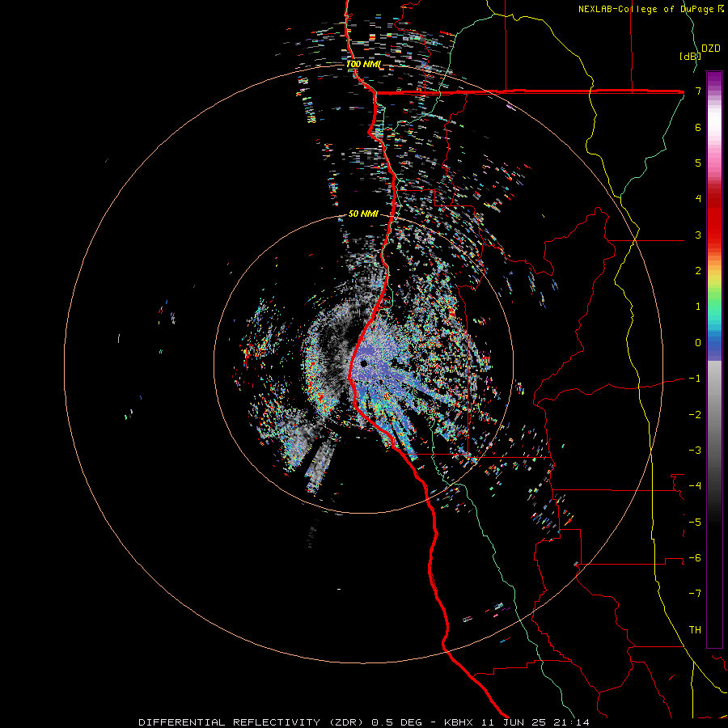Click the -3 dB value on color scale
The image size is (728, 728).
point(695,451)
